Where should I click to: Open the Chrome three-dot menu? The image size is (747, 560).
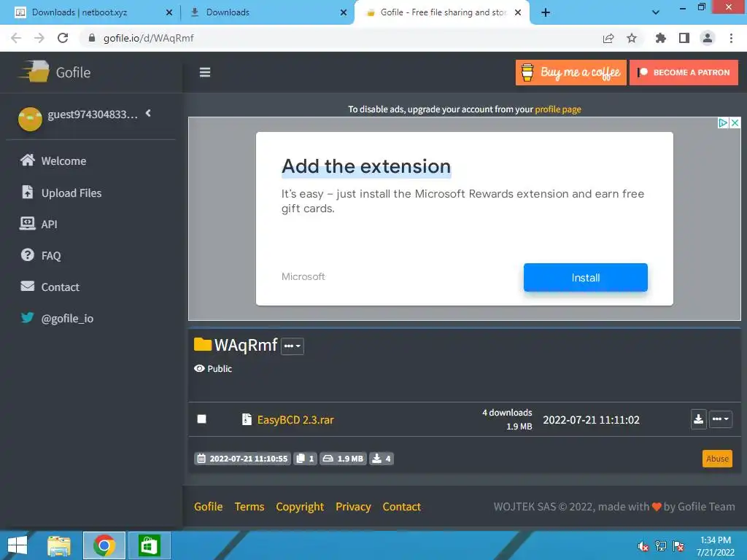point(731,38)
